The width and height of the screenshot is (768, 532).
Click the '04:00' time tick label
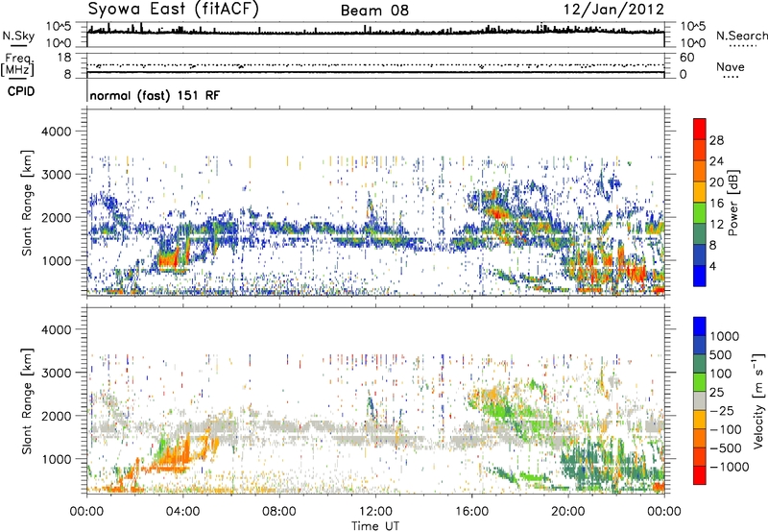tap(182, 512)
